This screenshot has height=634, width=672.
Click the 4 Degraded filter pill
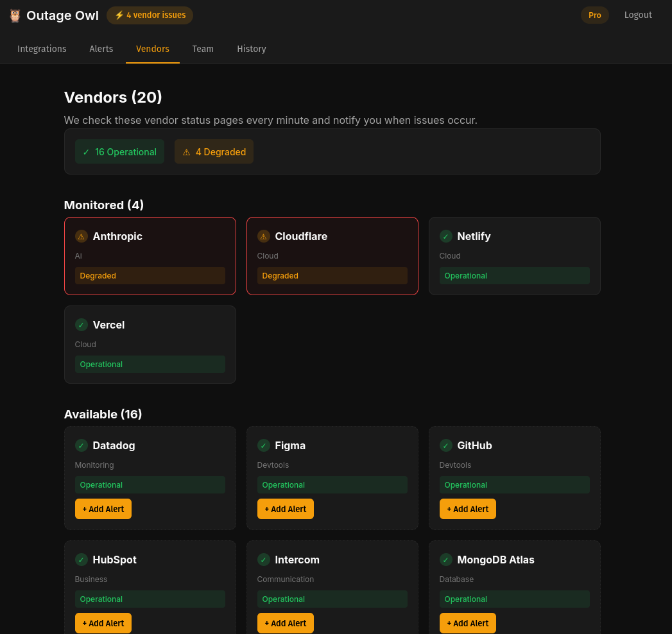[214, 151]
